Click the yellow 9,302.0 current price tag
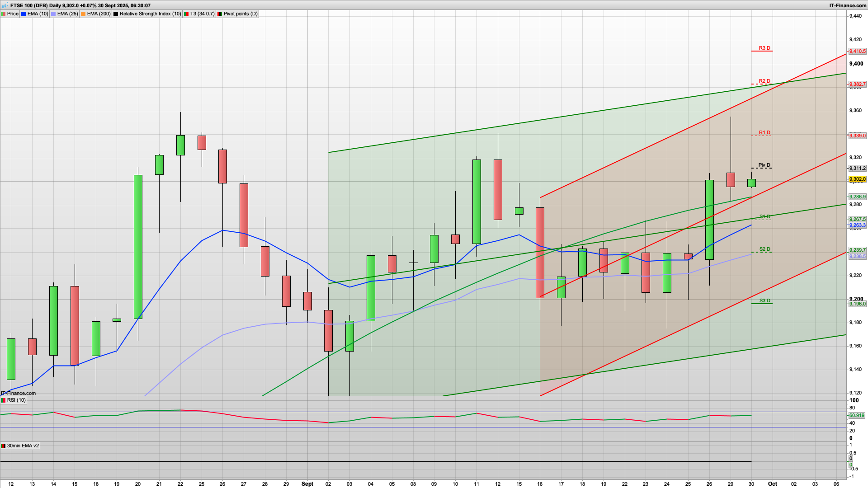This screenshot has height=488, width=868. tap(857, 179)
